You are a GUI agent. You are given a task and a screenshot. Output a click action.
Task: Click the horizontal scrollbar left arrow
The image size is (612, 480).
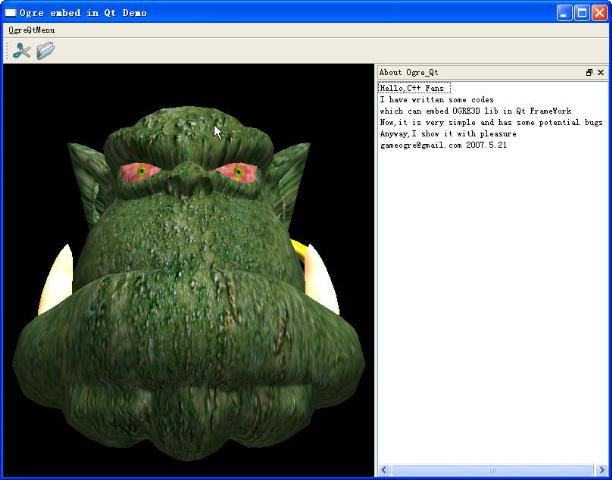tap(384, 470)
